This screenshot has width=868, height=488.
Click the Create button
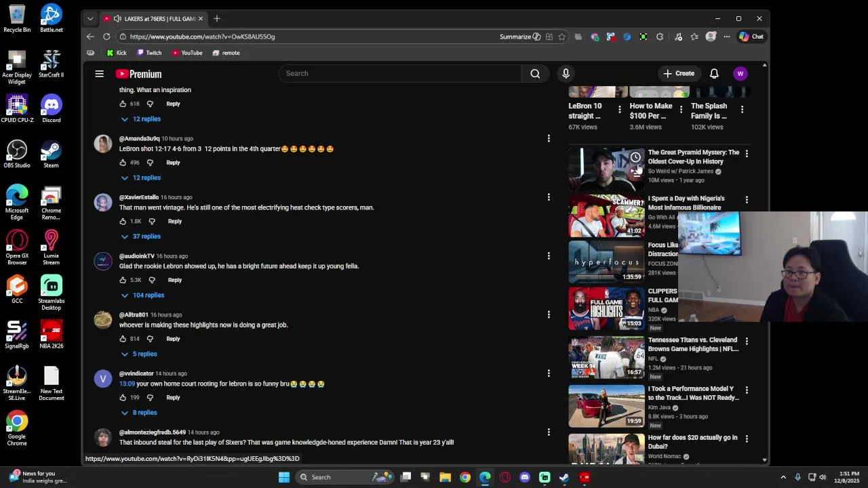[x=679, y=73]
